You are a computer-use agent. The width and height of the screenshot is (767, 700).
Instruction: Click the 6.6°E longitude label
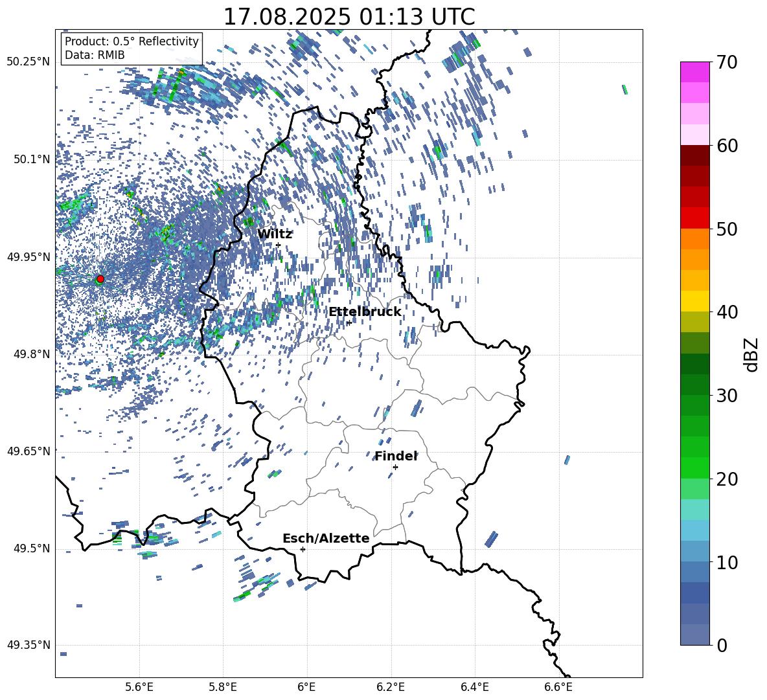coord(558,687)
